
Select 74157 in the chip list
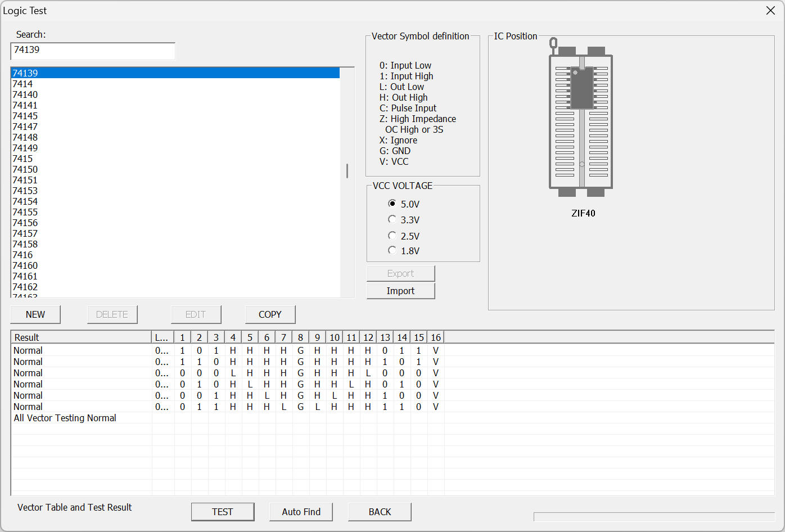coord(175,233)
